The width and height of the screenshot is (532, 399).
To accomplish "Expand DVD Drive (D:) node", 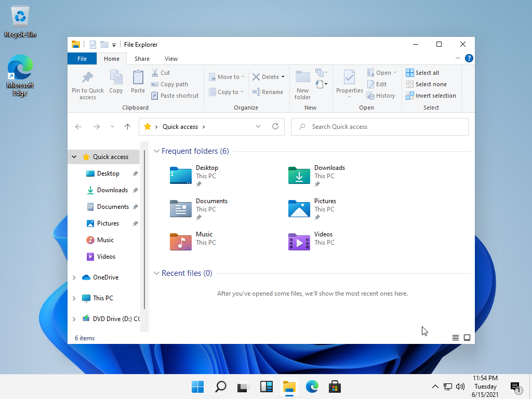I will pyautogui.click(x=74, y=319).
